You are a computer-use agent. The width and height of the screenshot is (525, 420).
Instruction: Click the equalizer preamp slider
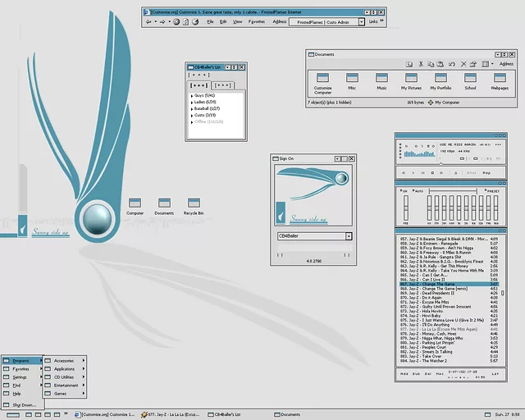coord(405,209)
